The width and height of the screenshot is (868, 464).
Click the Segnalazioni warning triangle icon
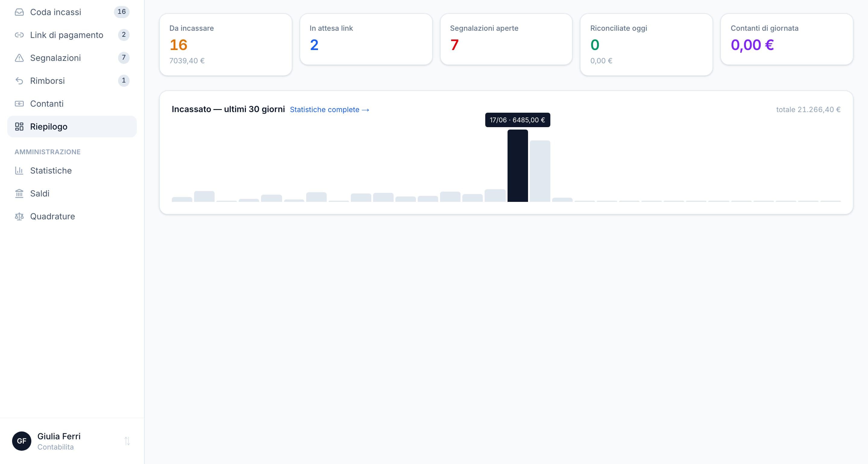[x=19, y=58]
